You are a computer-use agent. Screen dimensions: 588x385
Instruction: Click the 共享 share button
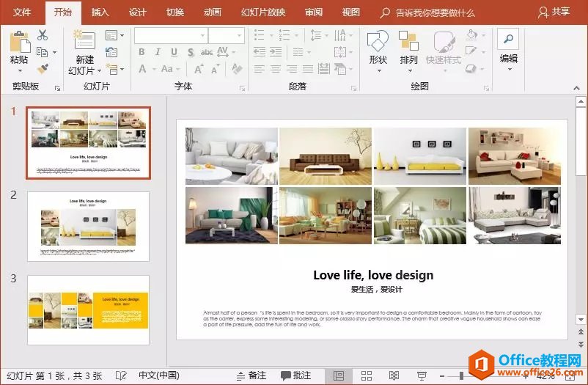[554, 12]
